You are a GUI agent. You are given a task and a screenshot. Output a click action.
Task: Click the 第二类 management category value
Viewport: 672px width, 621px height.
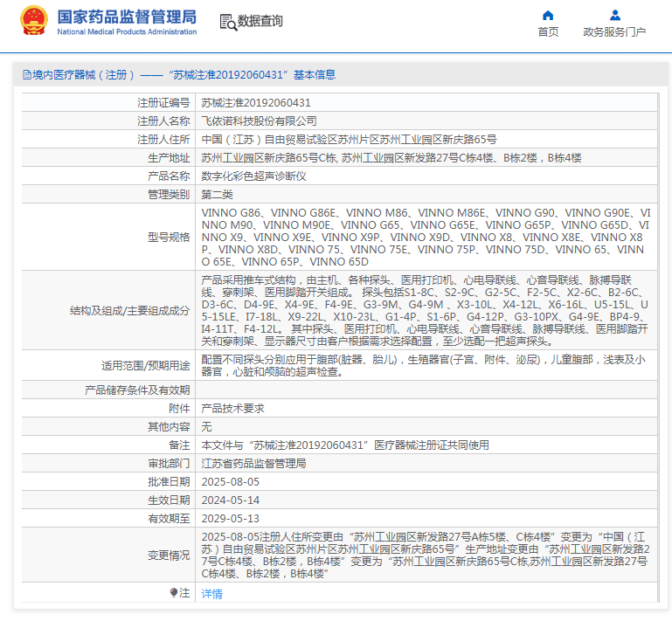[218, 195]
